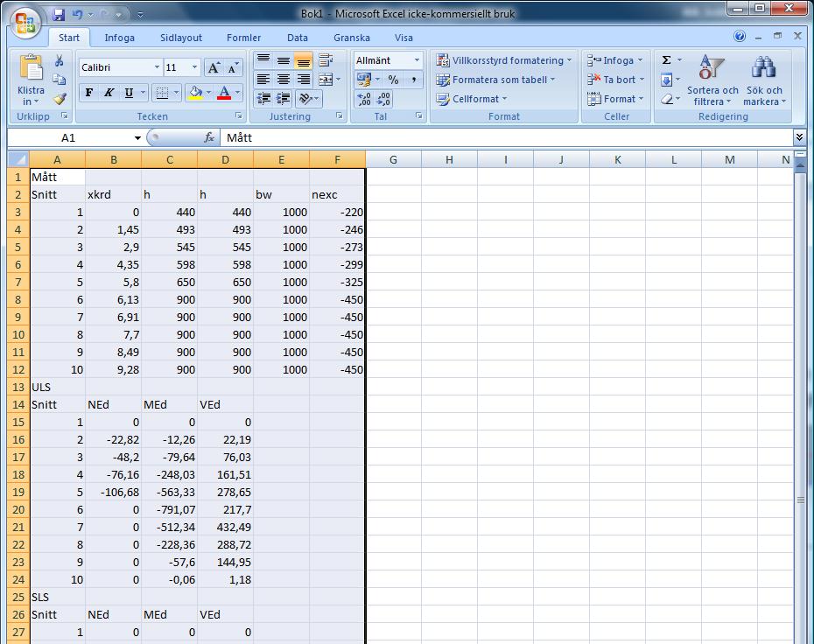This screenshot has height=644, width=814.
Task: Click the Fill down icon
Action: tap(667, 80)
